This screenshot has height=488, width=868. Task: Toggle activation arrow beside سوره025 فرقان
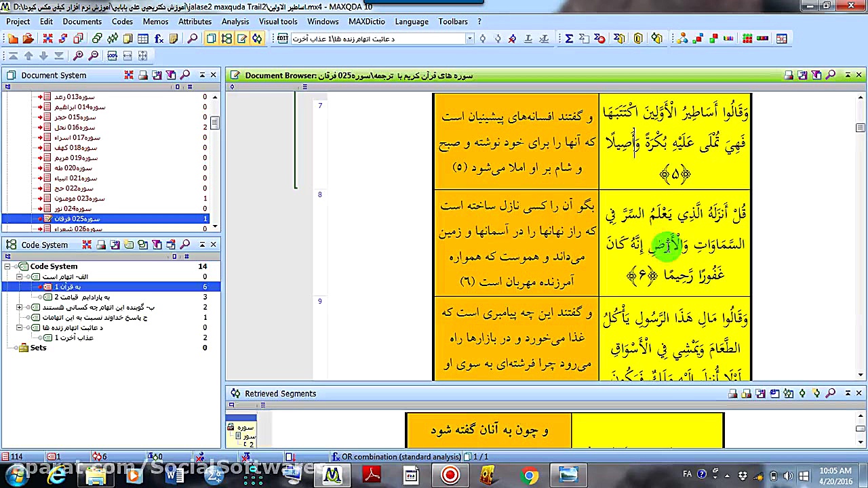[41, 218]
